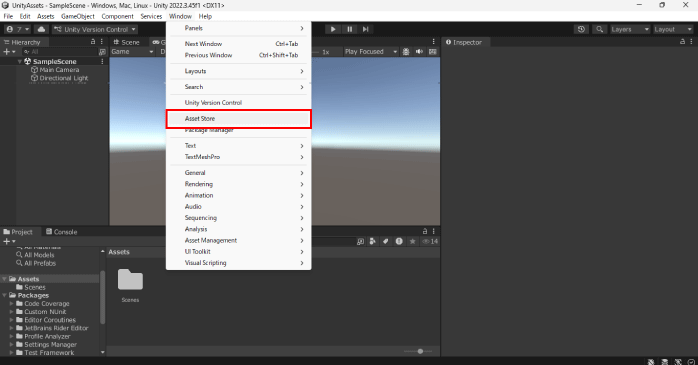Select Directional Light in the Hierarchy
The width and height of the screenshot is (698, 365).
click(x=59, y=78)
